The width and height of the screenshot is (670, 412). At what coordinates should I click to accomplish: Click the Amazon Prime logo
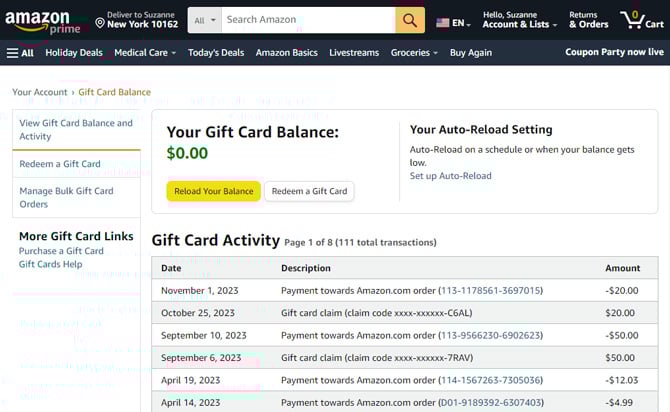(42, 22)
